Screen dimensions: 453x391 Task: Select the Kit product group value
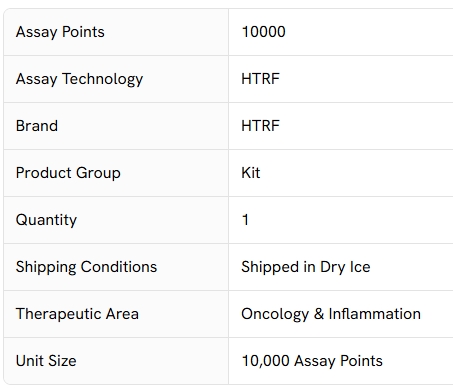251,173
